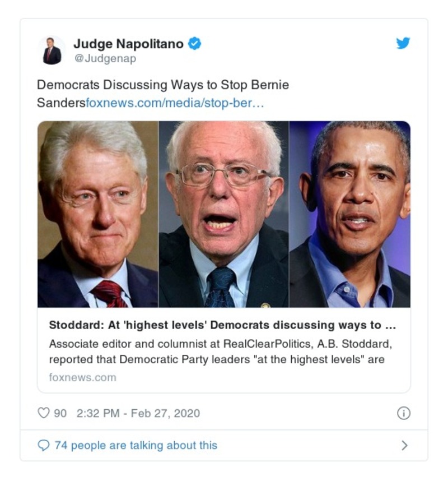Open the 2:32 PM - Feb 27, 2020 timestamp
The width and height of the screenshot is (448, 481).
pos(138,413)
